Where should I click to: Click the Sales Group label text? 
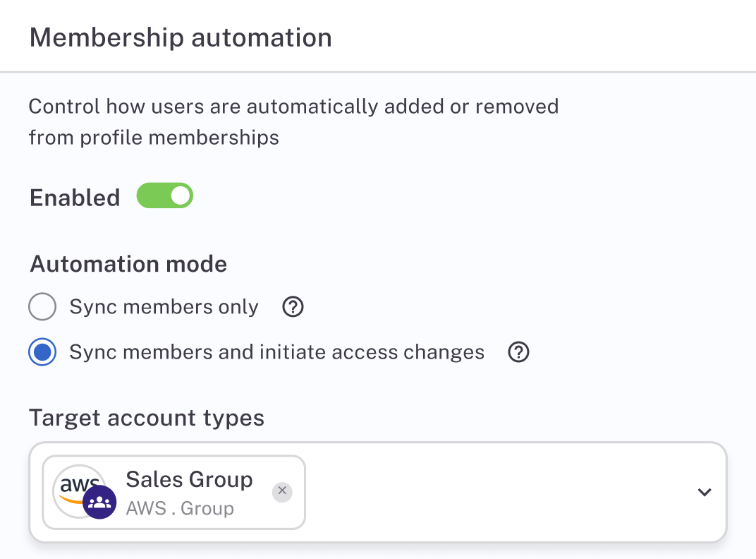(189, 480)
